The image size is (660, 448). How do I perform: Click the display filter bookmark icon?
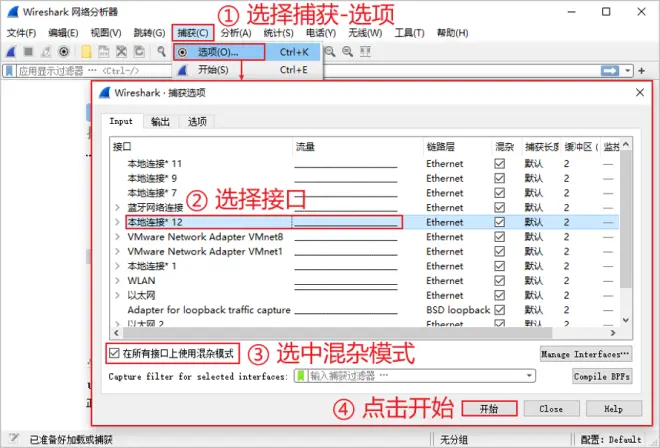9,70
